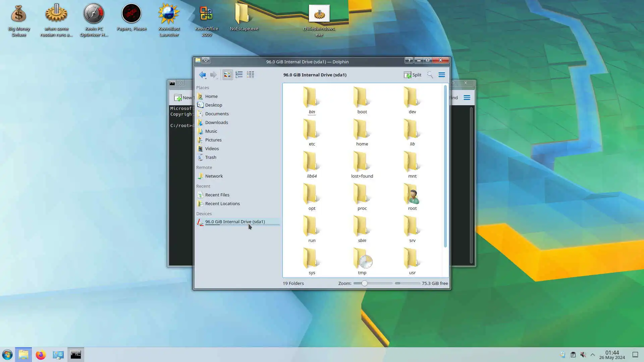This screenshot has height=362, width=644.
Task: Open the Network remote location
Action: (x=214, y=176)
